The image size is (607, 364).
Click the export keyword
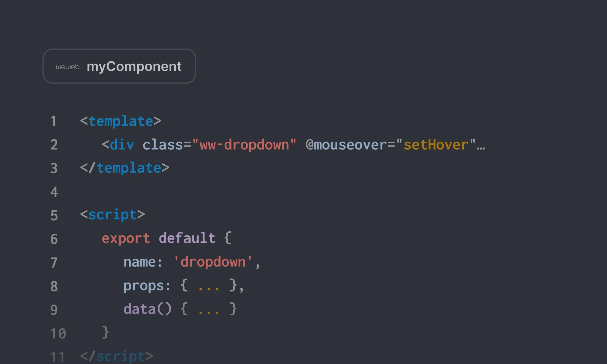point(126,238)
